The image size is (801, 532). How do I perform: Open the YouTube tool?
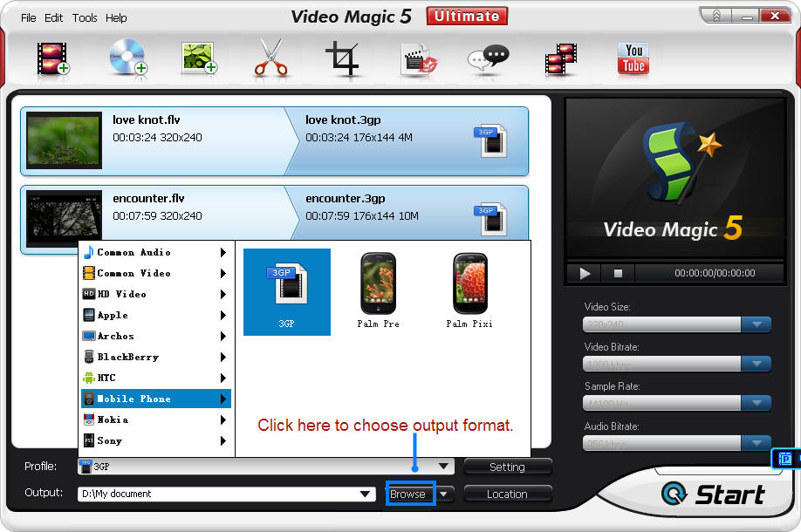[633, 58]
